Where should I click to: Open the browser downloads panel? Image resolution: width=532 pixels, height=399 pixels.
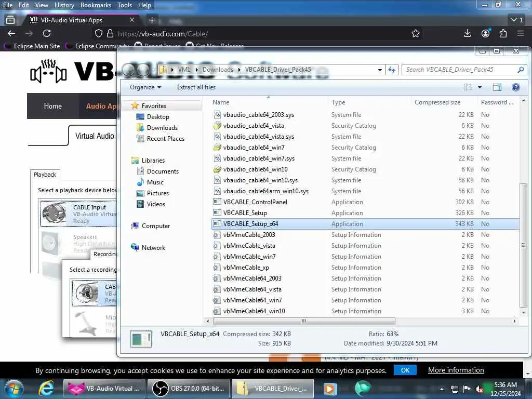coord(467,33)
